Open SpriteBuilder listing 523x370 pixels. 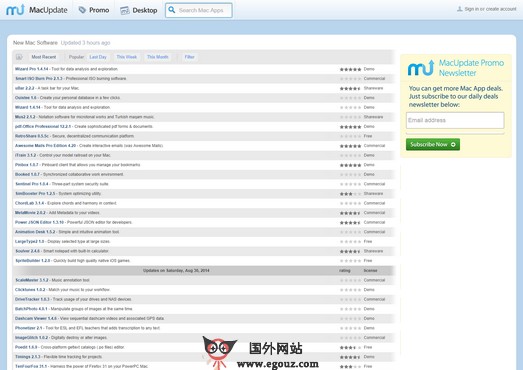pos(33,261)
